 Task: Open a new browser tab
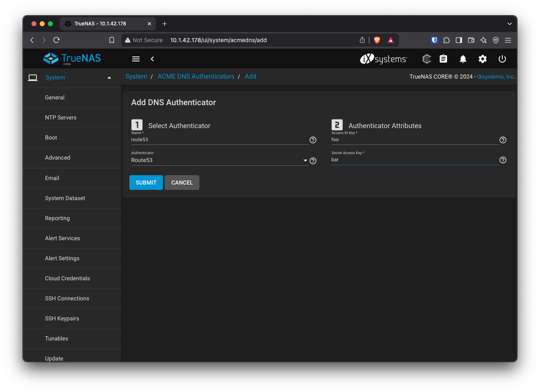[x=165, y=24]
